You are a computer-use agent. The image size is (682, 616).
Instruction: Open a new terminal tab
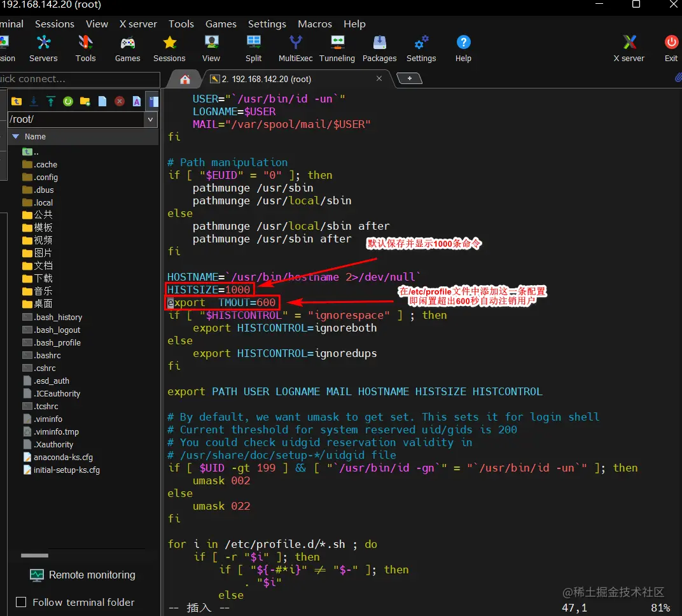(x=410, y=79)
